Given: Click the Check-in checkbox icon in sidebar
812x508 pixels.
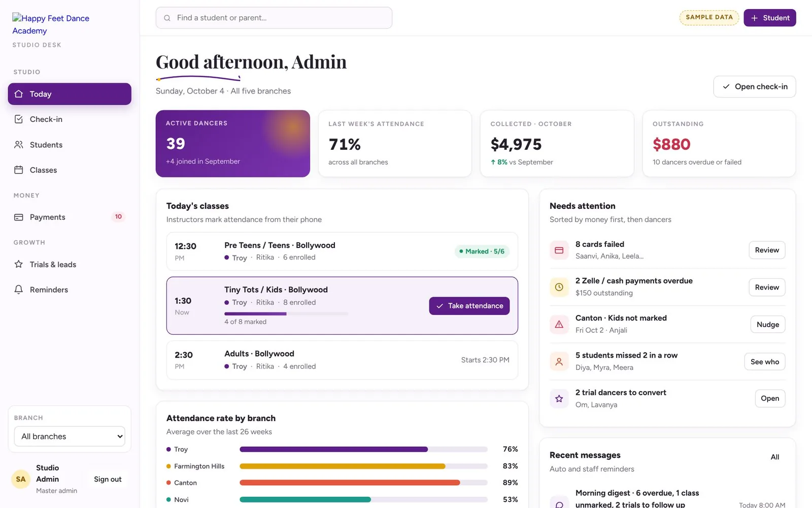Looking at the screenshot, I should click(x=19, y=119).
